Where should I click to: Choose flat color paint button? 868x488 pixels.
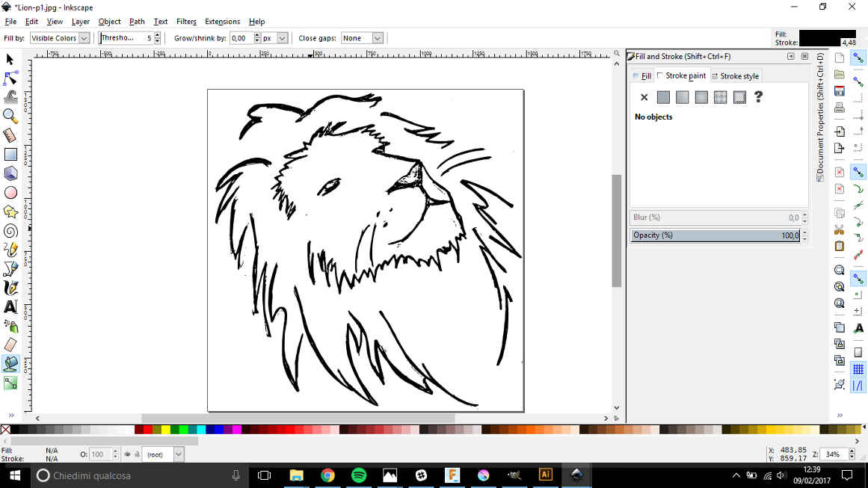pyautogui.click(x=663, y=97)
